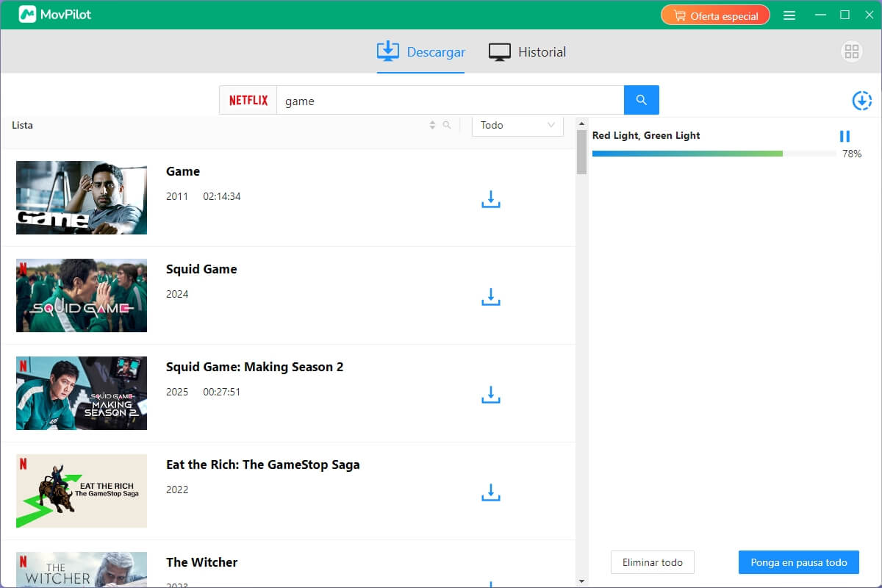
Task: Download the movie Game
Action: point(490,199)
